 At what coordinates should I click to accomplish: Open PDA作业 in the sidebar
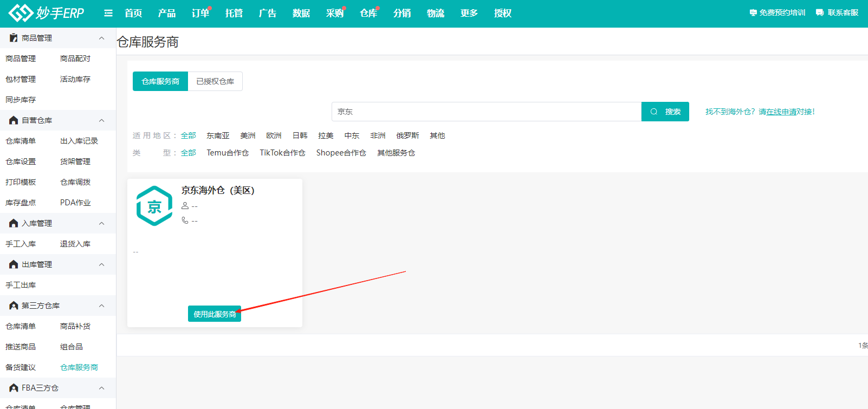tap(75, 203)
